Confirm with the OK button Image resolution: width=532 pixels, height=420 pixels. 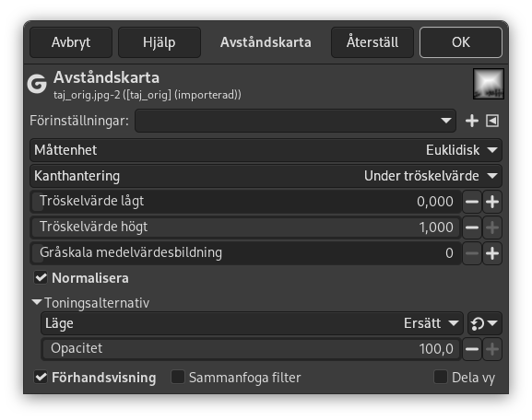click(x=461, y=42)
